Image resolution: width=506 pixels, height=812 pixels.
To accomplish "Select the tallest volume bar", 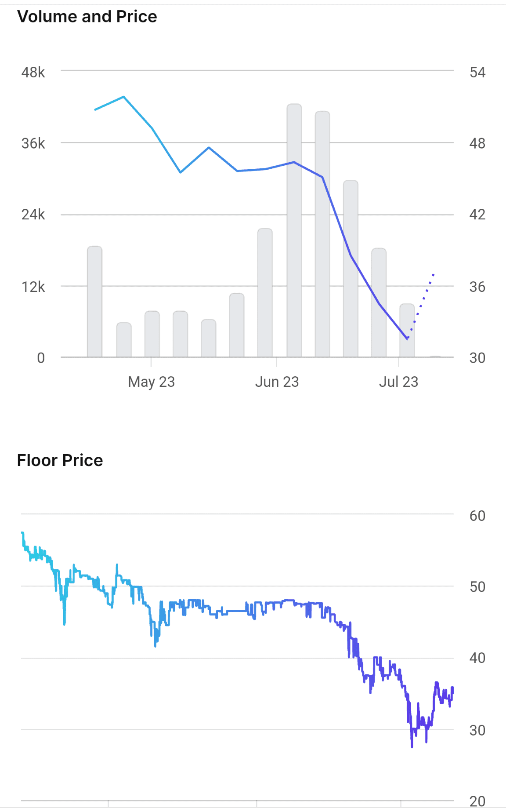I will point(294,231).
